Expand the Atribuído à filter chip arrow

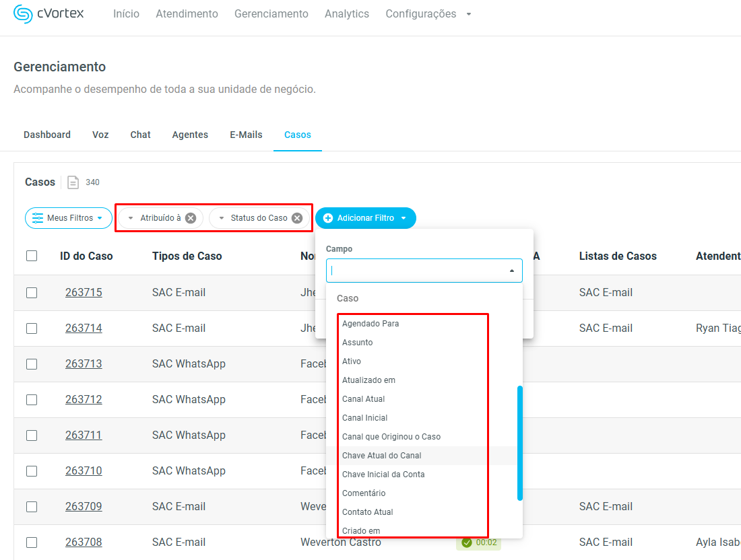pyautogui.click(x=131, y=218)
